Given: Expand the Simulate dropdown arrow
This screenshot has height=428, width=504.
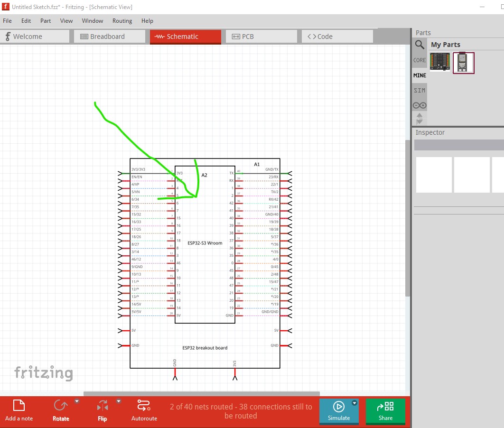Looking at the screenshot, I should click(x=354, y=403).
